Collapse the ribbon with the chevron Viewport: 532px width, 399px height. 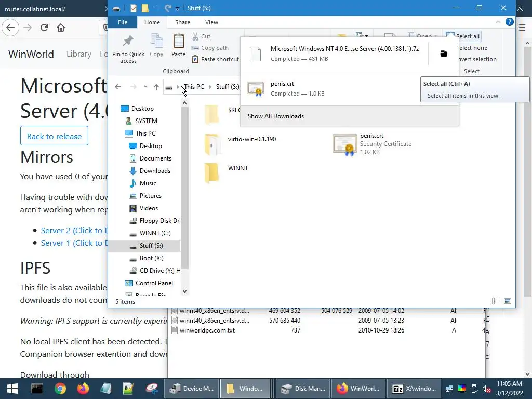tap(498, 22)
